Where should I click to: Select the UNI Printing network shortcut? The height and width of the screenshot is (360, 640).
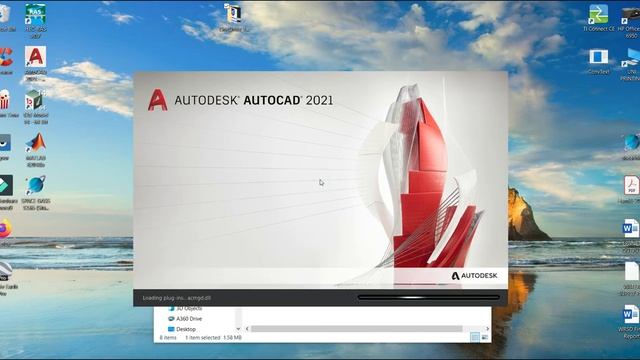[630, 64]
